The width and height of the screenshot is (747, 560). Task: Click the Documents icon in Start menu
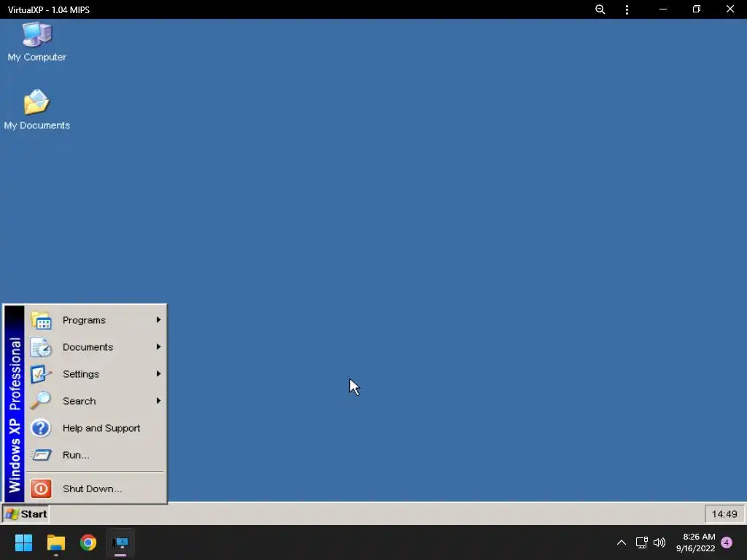click(41, 347)
